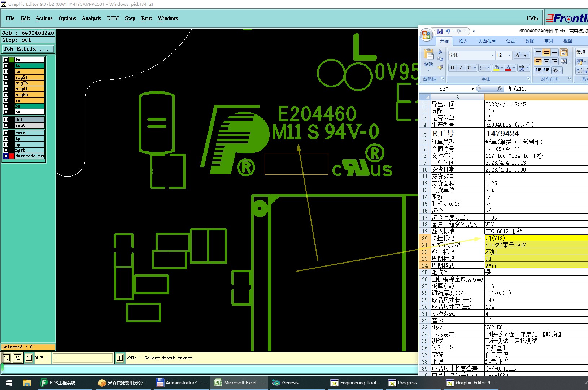Click the top align icon
The width and height of the screenshot is (588, 390).
coord(538,52)
